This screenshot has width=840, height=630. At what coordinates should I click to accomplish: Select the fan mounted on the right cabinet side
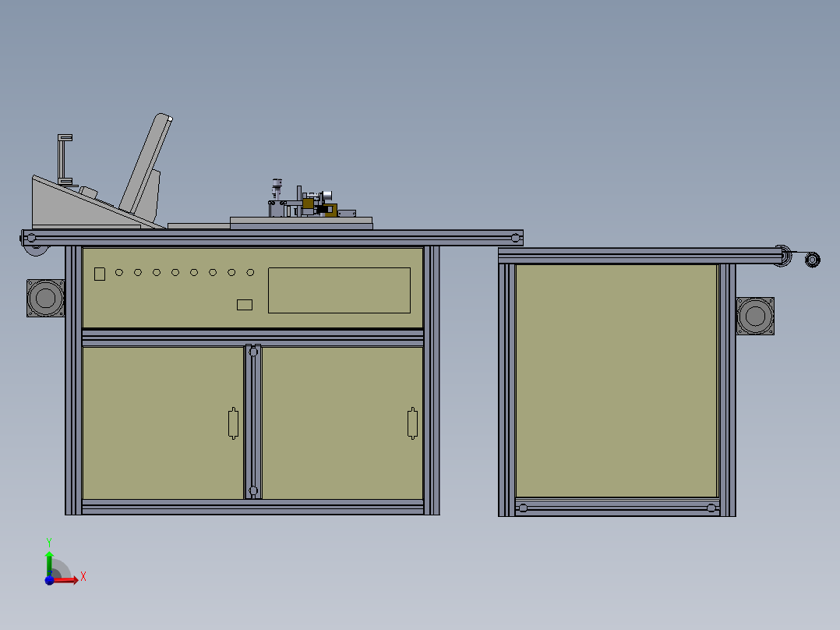[x=755, y=317]
